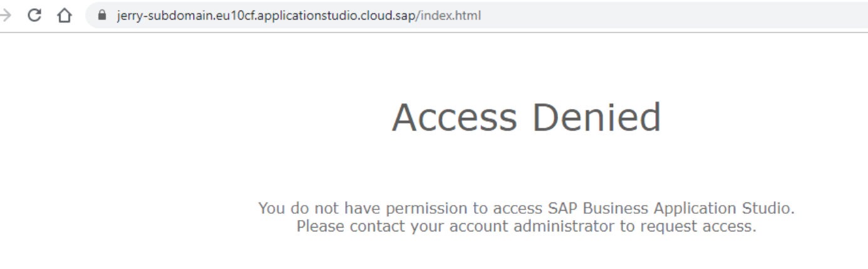This screenshot has width=868, height=269.
Task: Focus the address bar URL text
Action: (x=298, y=16)
